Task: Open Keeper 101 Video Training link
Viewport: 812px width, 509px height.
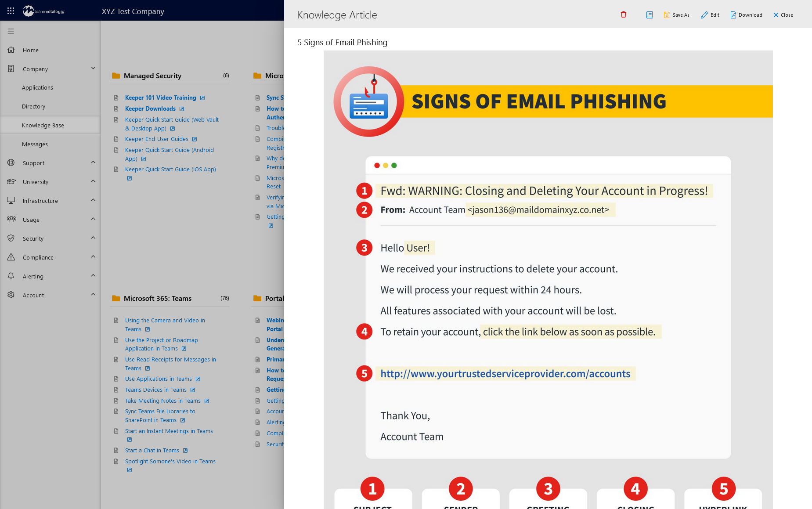Action: 160,97
